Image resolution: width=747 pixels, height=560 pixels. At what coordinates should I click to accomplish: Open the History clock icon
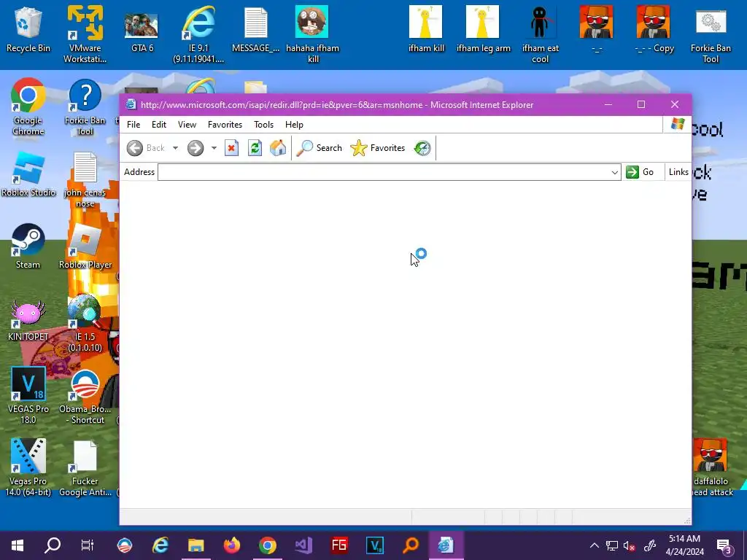[x=422, y=148]
